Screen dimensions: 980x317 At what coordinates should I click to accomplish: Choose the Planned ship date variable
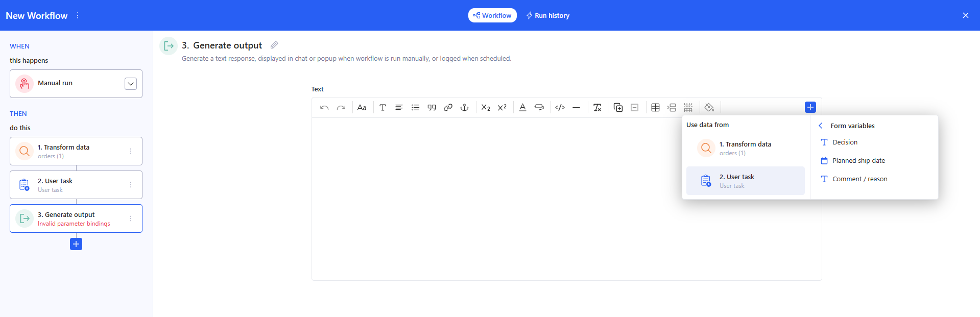[x=858, y=161]
